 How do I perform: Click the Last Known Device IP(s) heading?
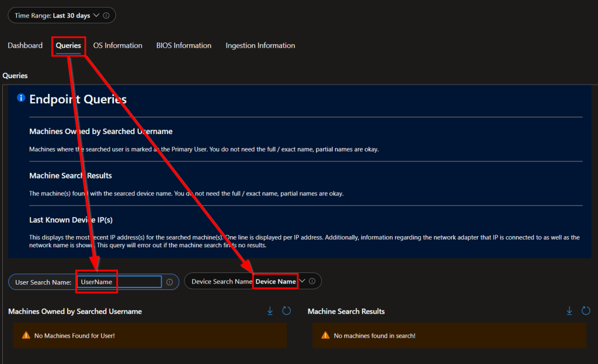coord(71,220)
